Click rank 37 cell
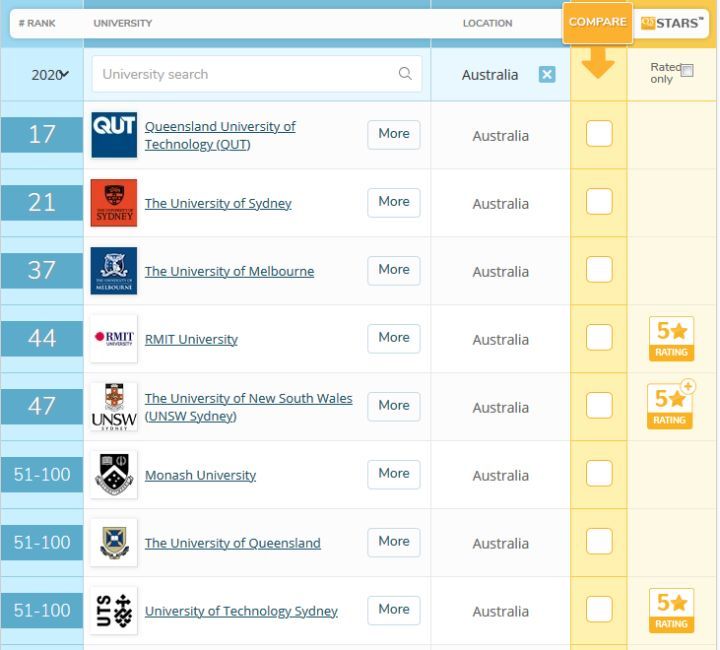Viewport: 720px width, 650px height. [42, 270]
